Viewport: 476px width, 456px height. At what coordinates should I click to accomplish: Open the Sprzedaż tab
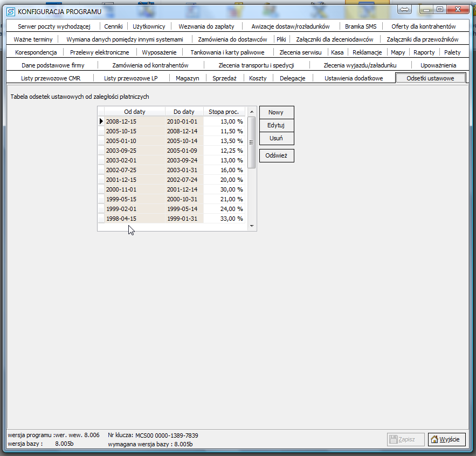(x=224, y=78)
